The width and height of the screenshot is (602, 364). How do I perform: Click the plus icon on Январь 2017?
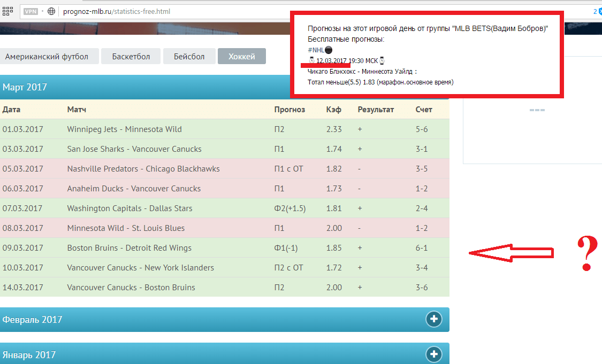coord(433,354)
